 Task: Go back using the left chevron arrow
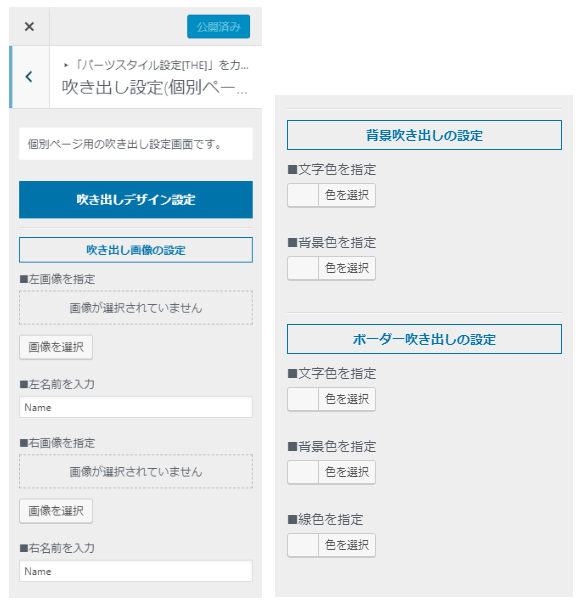click(29, 77)
